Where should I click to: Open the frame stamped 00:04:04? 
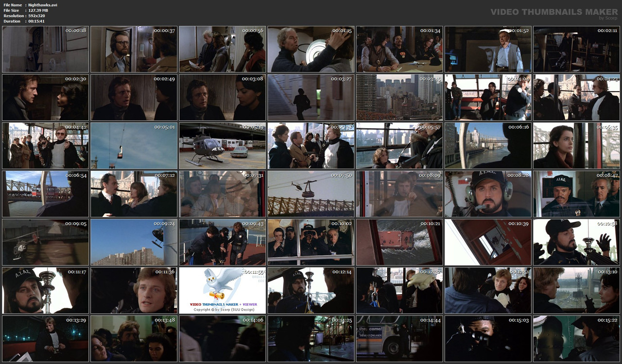tap(488, 97)
